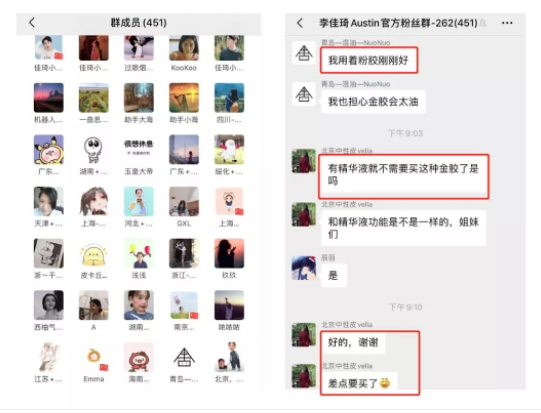
Task: Tap the 我用着粉胶刚刚好 message bubble
Action: pos(369,60)
